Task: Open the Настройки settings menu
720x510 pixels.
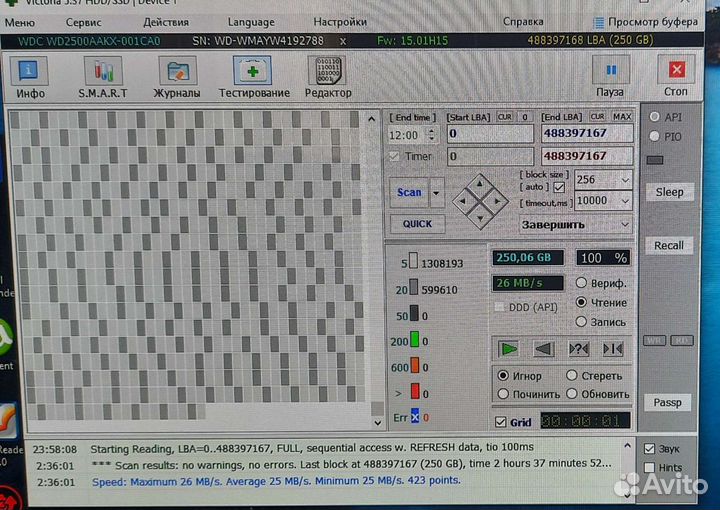Action: pos(339,22)
